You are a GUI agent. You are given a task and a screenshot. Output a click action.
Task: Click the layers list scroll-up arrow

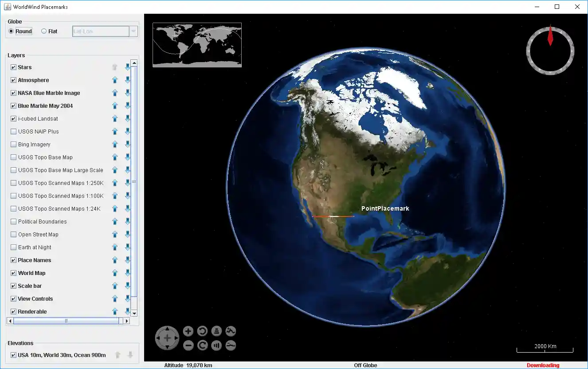click(134, 63)
